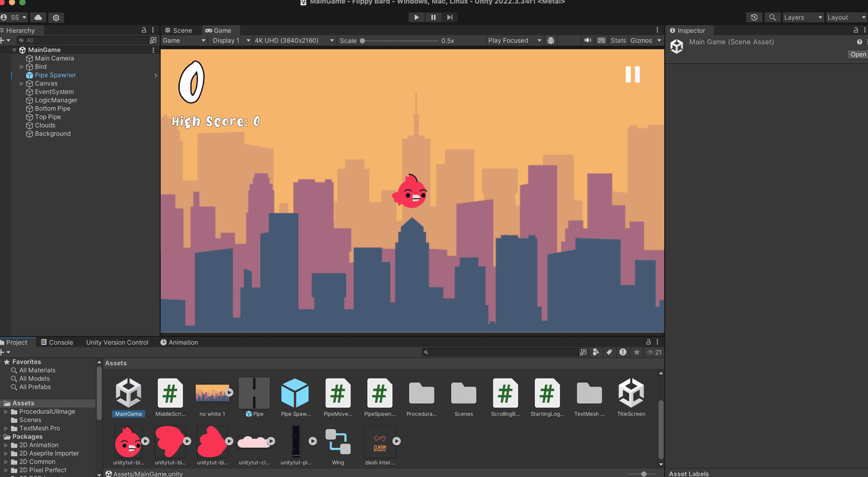The height and width of the screenshot is (477, 868).
Task: Click the Step frame button
Action: [450, 18]
